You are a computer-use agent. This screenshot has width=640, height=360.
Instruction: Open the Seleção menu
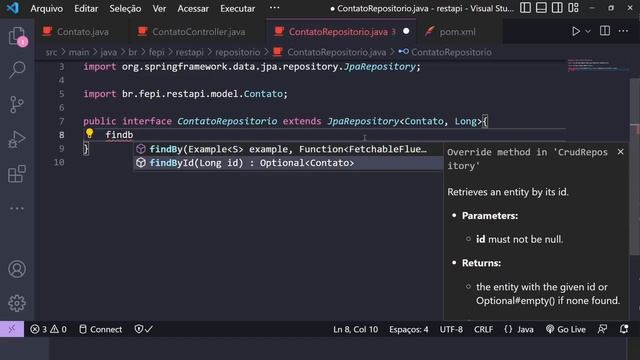(125, 9)
